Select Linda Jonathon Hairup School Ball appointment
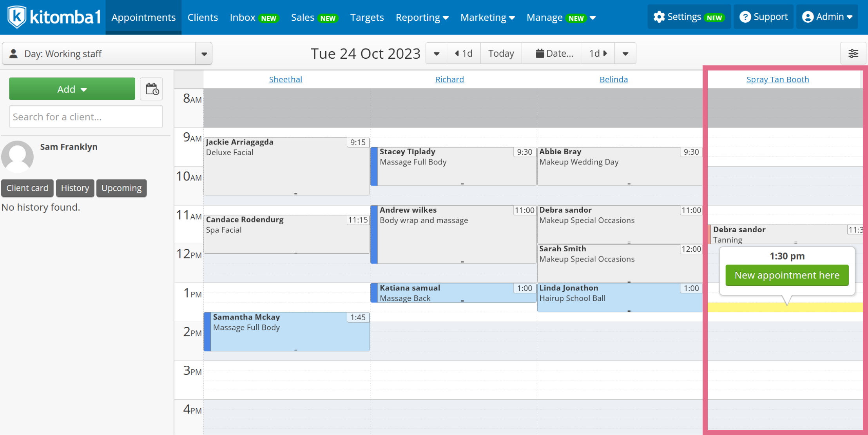 click(x=620, y=298)
